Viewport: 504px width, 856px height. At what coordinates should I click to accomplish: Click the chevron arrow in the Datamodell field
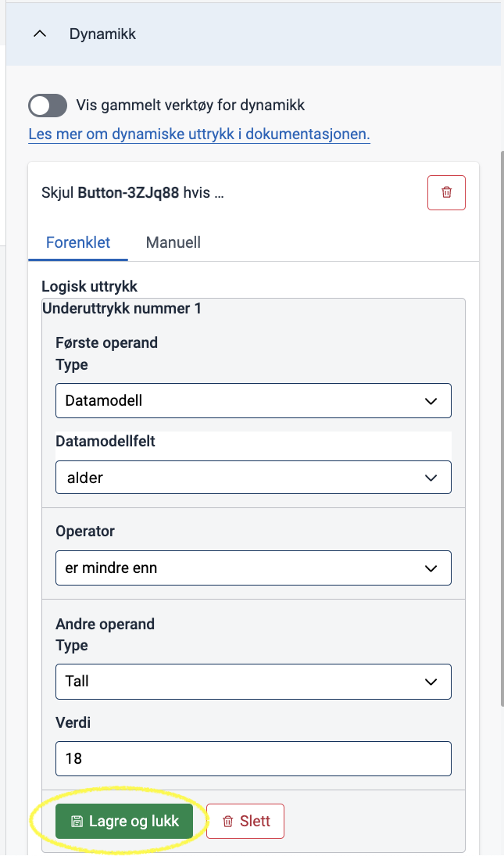(x=431, y=401)
